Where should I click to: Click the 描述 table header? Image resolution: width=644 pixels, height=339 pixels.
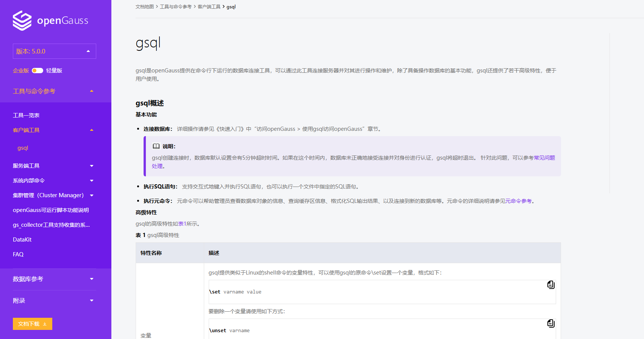pos(214,253)
